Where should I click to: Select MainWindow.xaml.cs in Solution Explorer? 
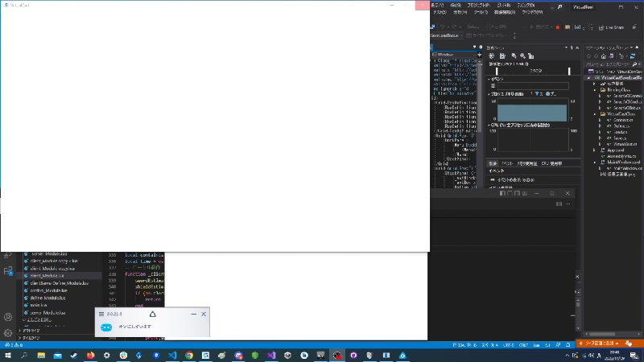point(627,168)
